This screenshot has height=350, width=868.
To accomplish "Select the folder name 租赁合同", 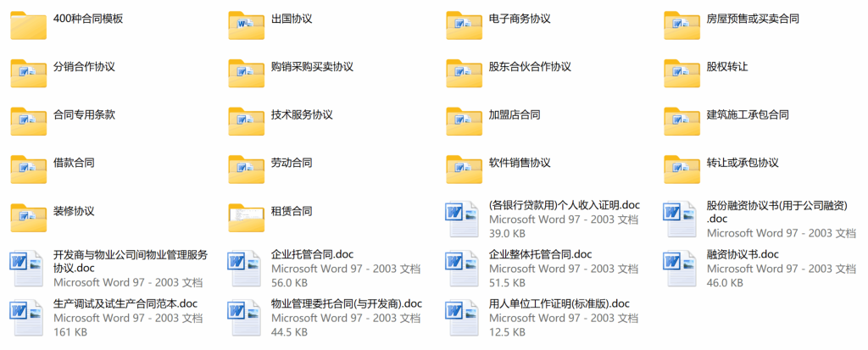I will pos(292,212).
